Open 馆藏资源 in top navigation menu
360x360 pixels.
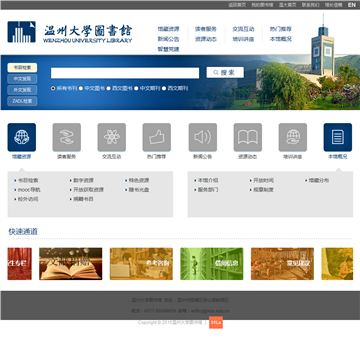pos(168,29)
